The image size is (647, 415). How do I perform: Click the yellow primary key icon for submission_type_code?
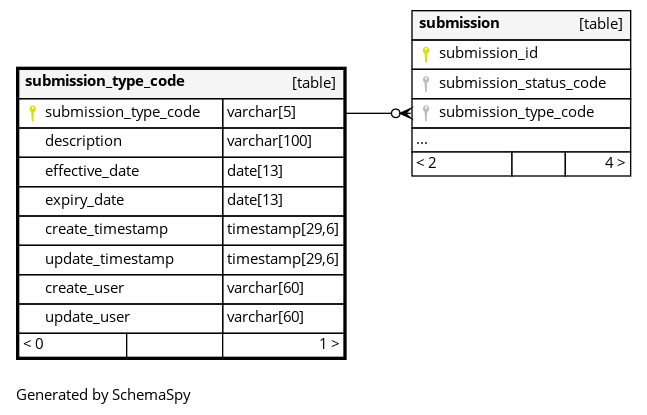pyautogui.click(x=32, y=113)
